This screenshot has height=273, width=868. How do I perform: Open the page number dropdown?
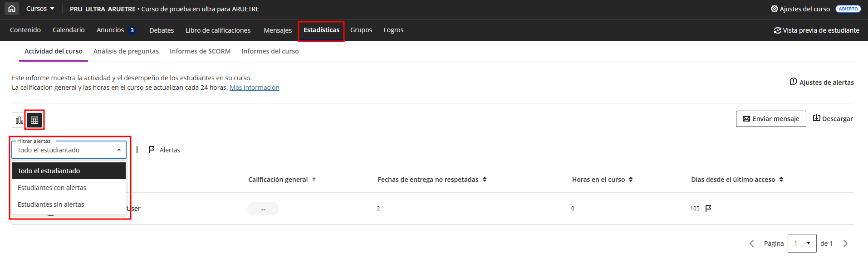(808, 244)
